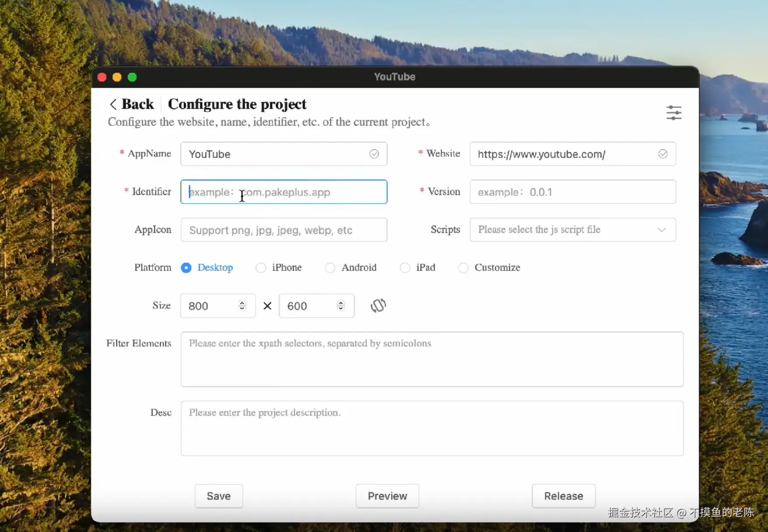Viewport: 768px width, 532px height.
Task: Choose the Android platform radio button
Action: point(330,267)
